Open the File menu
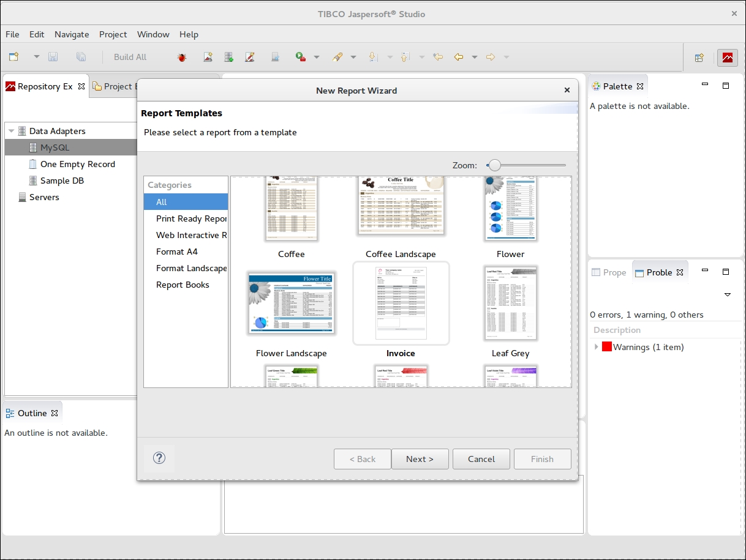Image resolution: width=746 pixels, height=560 pixels. (x=12, y=34)
